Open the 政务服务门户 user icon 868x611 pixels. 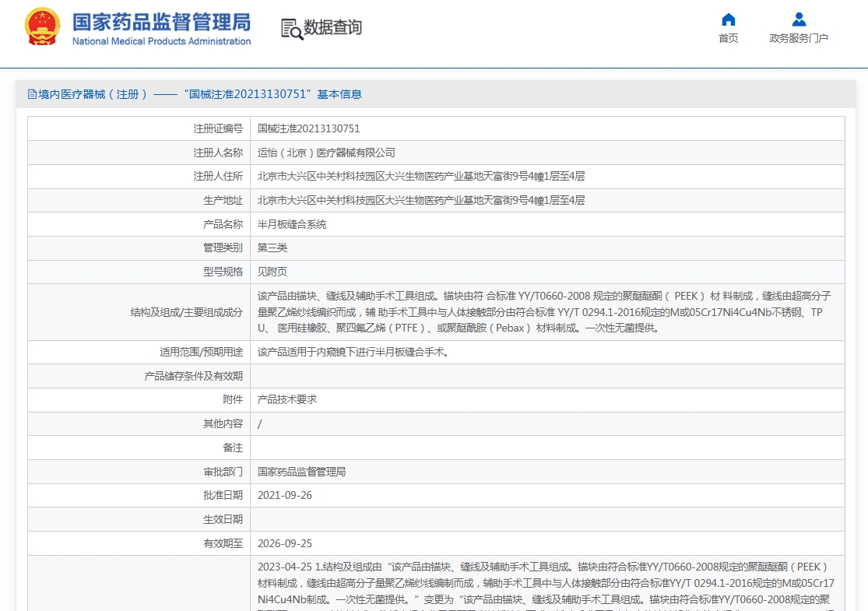[799, 20]
